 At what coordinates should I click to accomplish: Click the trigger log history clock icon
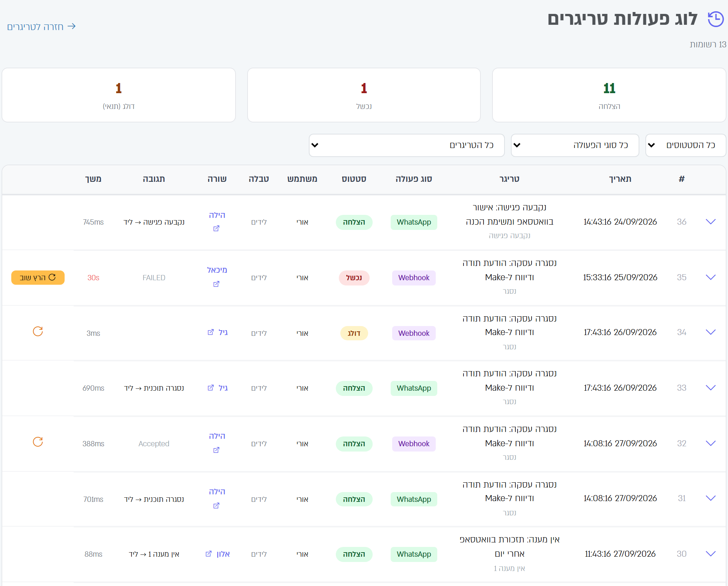click(716, 19)
